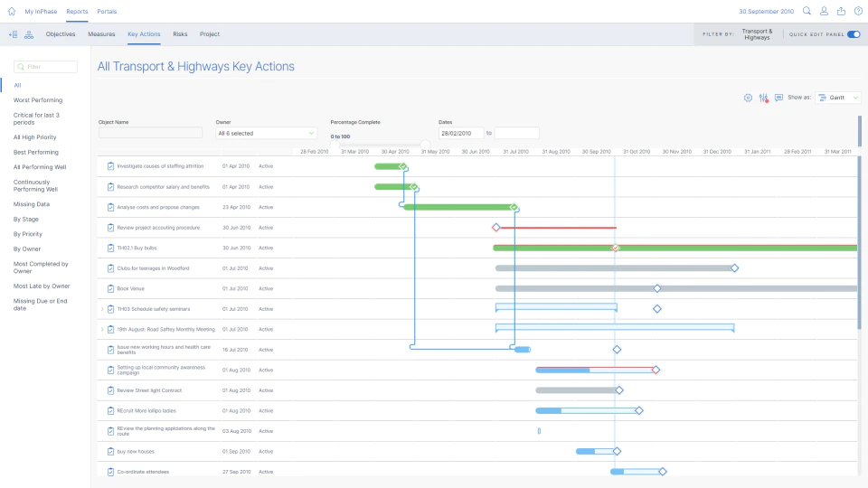Toggle the Quick Edit Panel switch
Screen dimensions: 868x488
[854, 34]
